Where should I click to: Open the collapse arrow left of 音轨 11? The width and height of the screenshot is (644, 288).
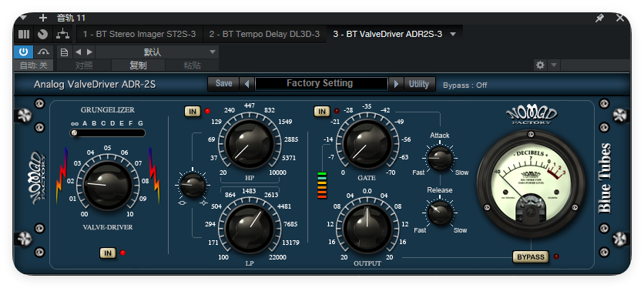click(x=23, y=18)
